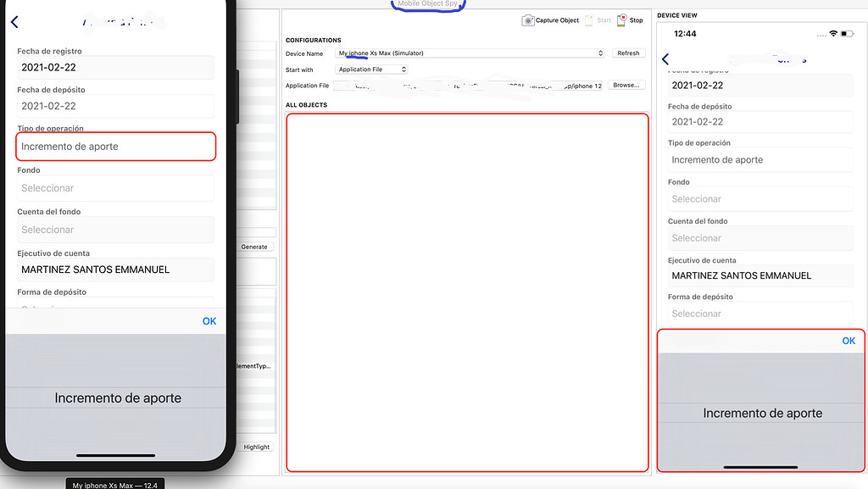Tap the back arrow in Device View
Viewport: 868px width, 489px height.
pos(665,59)
